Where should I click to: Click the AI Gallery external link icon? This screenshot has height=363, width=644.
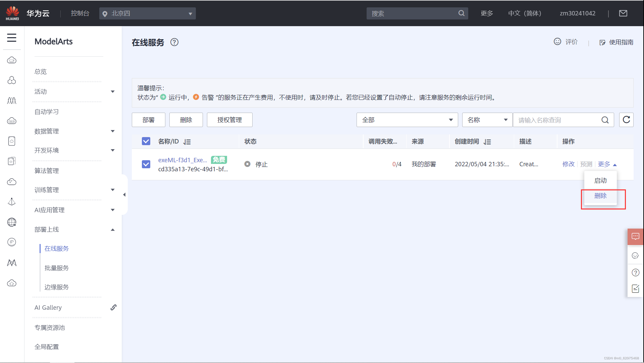point(113,307)
